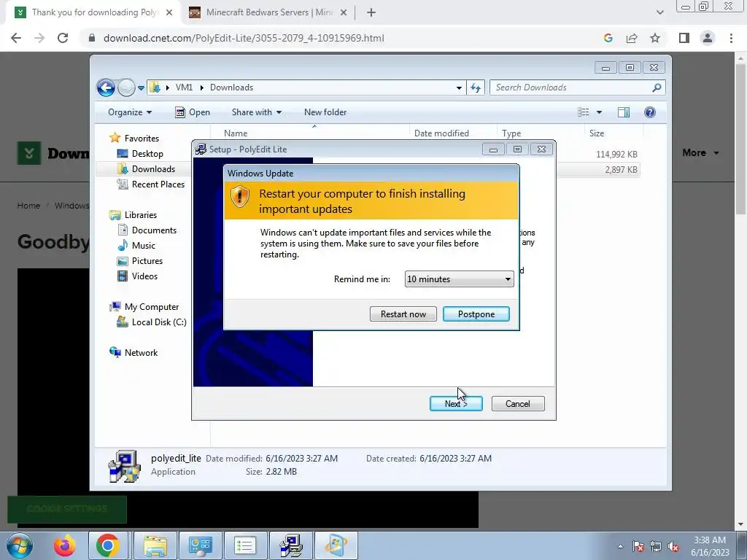The width and height of the screenshot is (747, 560).
Task: Open Music library
Action: tap(143, 245)
